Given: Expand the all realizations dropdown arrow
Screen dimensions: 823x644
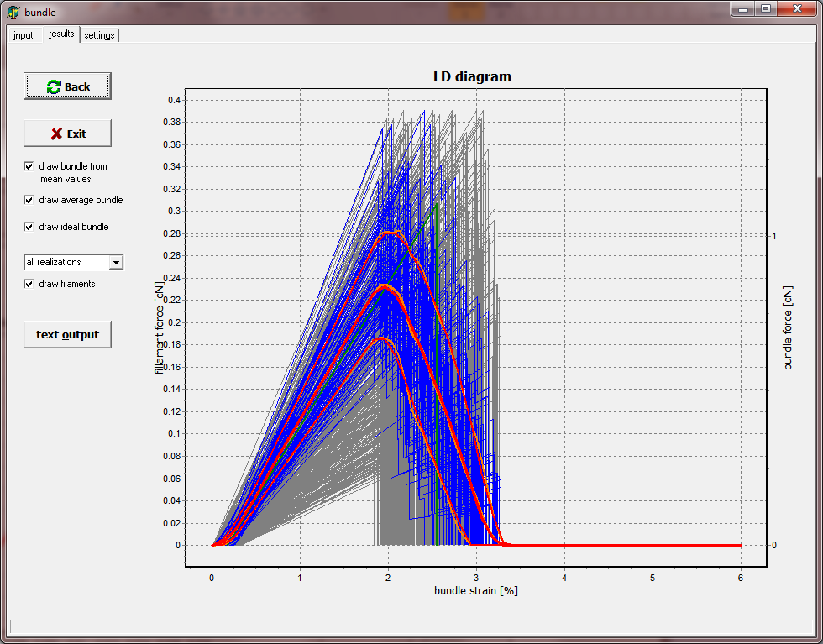Looking at the screenshot, I should [116, 262].
